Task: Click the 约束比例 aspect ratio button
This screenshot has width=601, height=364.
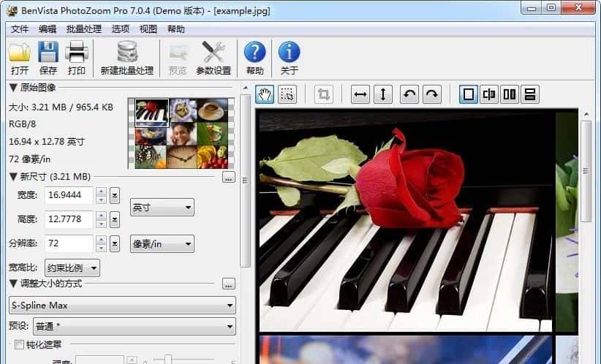Action: (x=72, y=268)
